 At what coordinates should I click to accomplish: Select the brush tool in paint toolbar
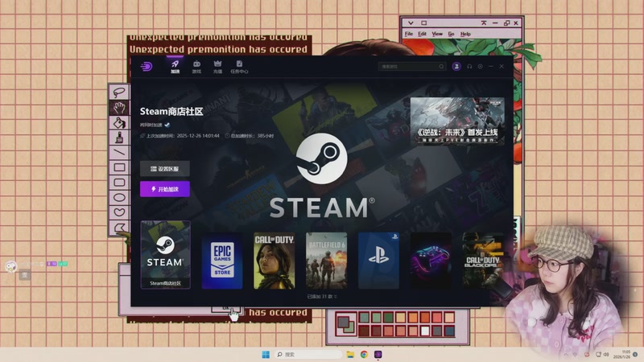119,138
